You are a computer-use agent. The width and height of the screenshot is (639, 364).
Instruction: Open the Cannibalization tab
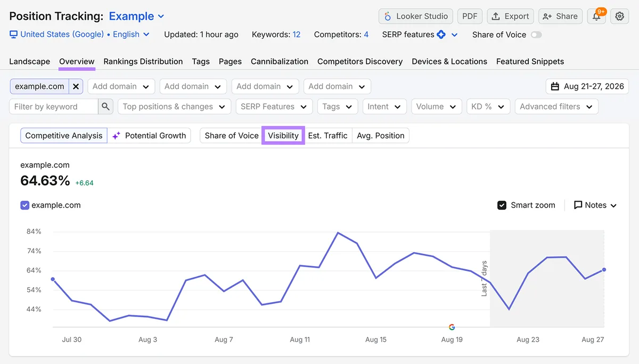280,61
